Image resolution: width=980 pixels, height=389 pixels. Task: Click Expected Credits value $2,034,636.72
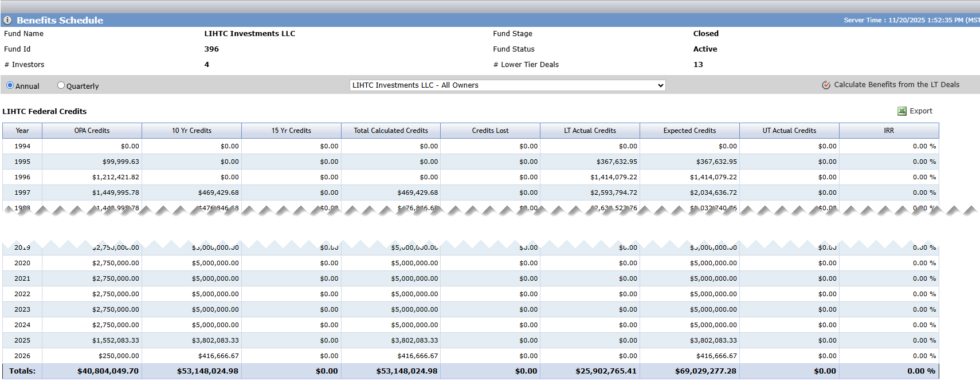tap(714, 192)
